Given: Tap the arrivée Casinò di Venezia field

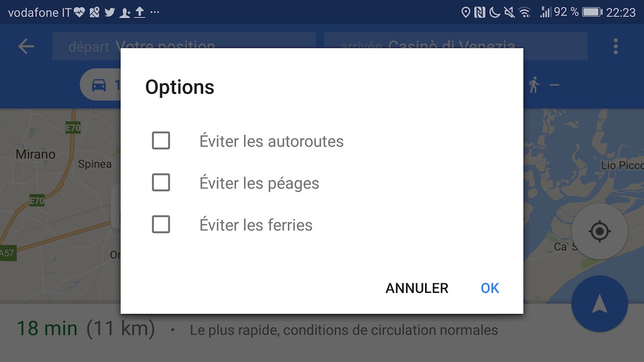Looking at the screenshot, I should pos(455,46).
